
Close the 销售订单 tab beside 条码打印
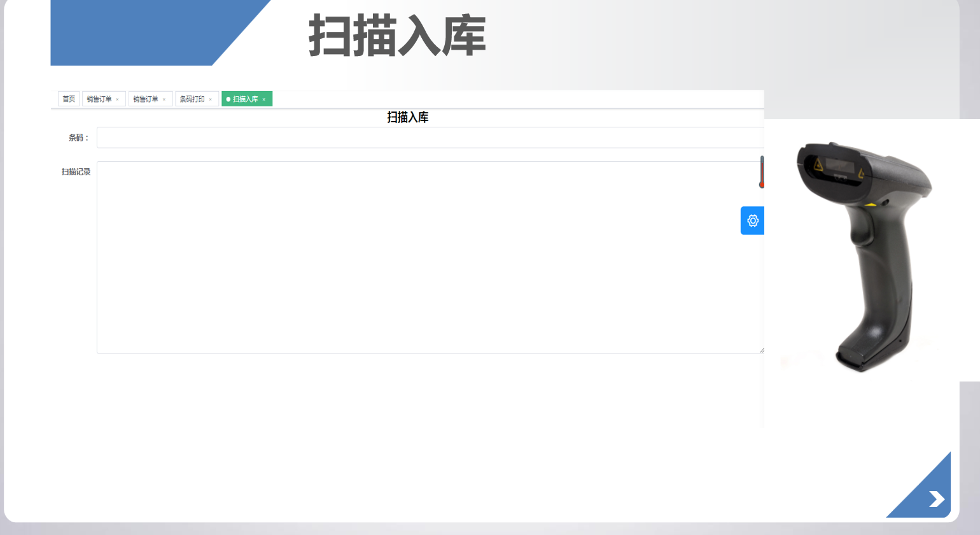click(164, 99)
